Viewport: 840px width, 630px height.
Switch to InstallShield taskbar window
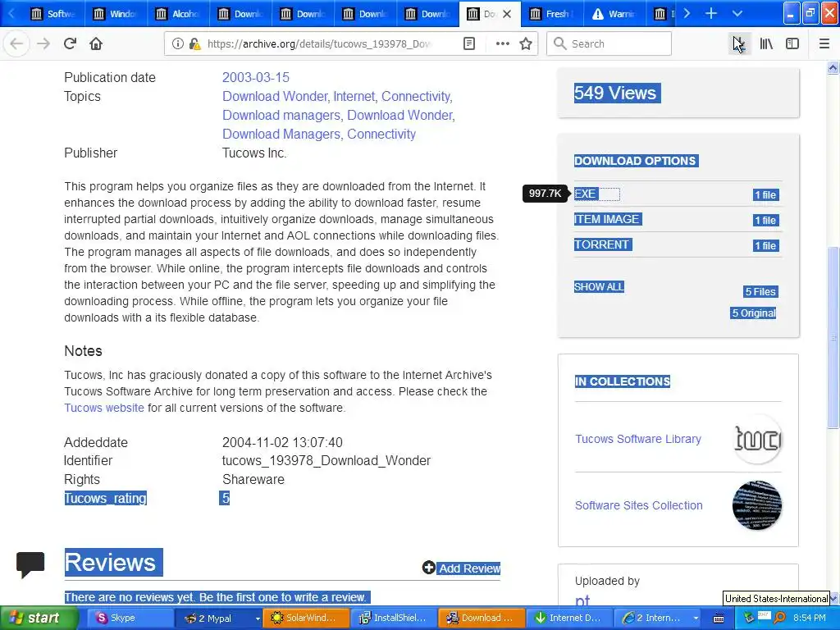[395, 619]
